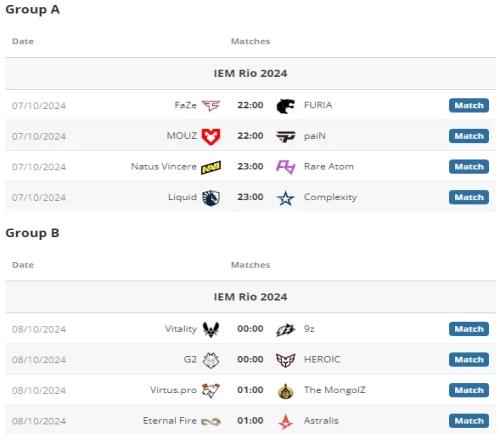
Task: Click the Virtus.pro team name
Action: coord(173,390)
